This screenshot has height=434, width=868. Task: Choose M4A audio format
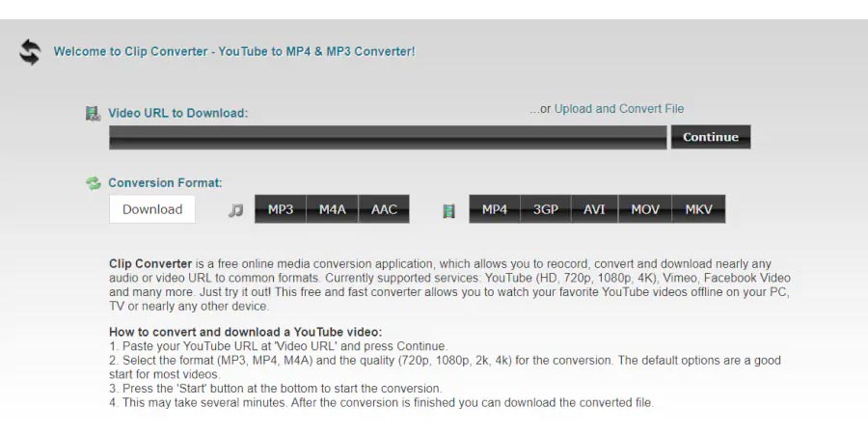pos(332,209)
